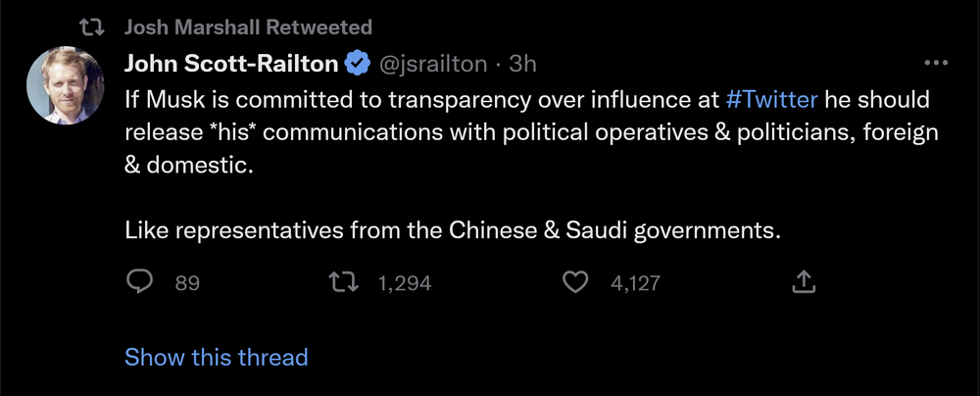Click the 3h timestamp
This screenshot has height=396, width=980.
point(522,65)
